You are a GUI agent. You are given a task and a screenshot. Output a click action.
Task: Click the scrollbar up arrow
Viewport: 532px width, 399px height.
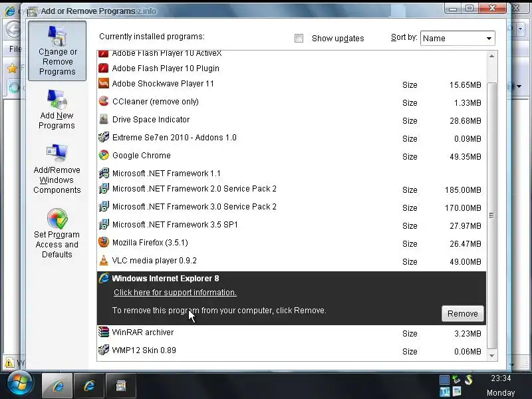coord(491,57)
